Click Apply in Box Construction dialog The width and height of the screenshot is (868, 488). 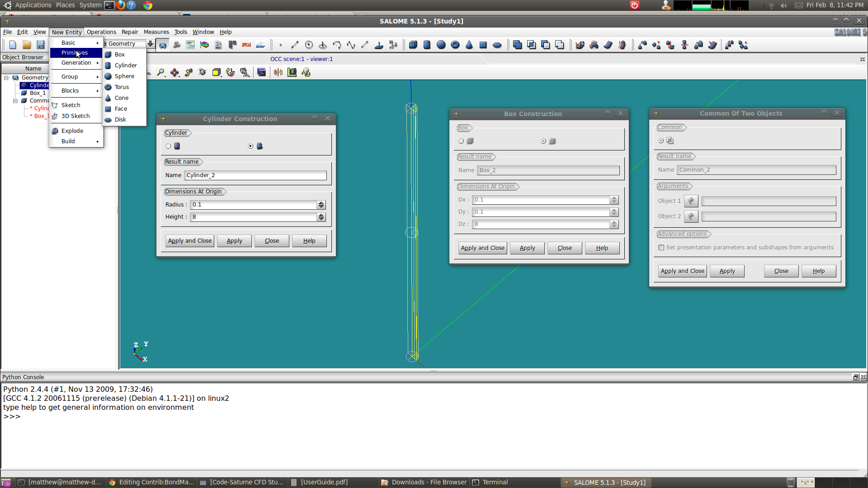pos(527,248)
